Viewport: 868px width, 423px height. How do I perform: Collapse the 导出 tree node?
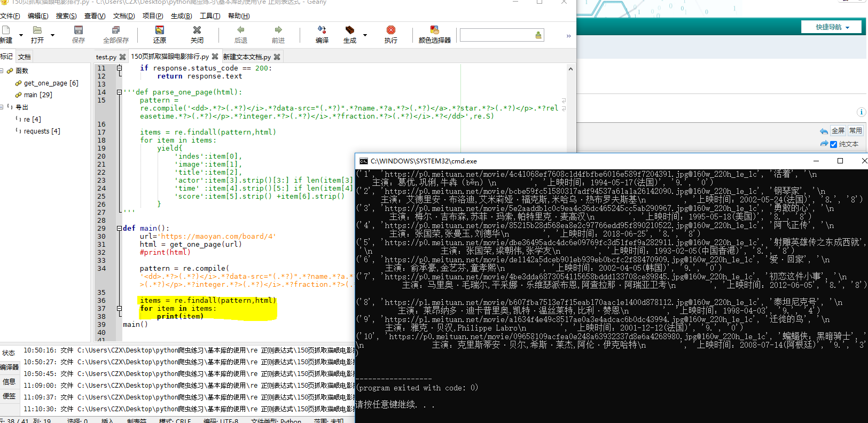click(2, 107)
